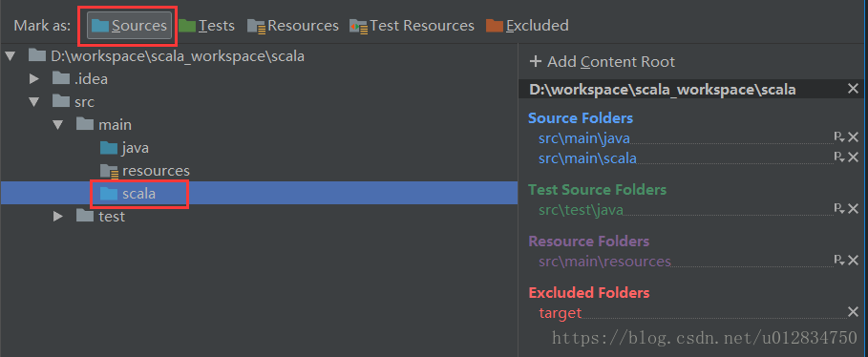This screenshot has height=357, width=868.
Task: Collapse the src folder
Action: point(34,102)
